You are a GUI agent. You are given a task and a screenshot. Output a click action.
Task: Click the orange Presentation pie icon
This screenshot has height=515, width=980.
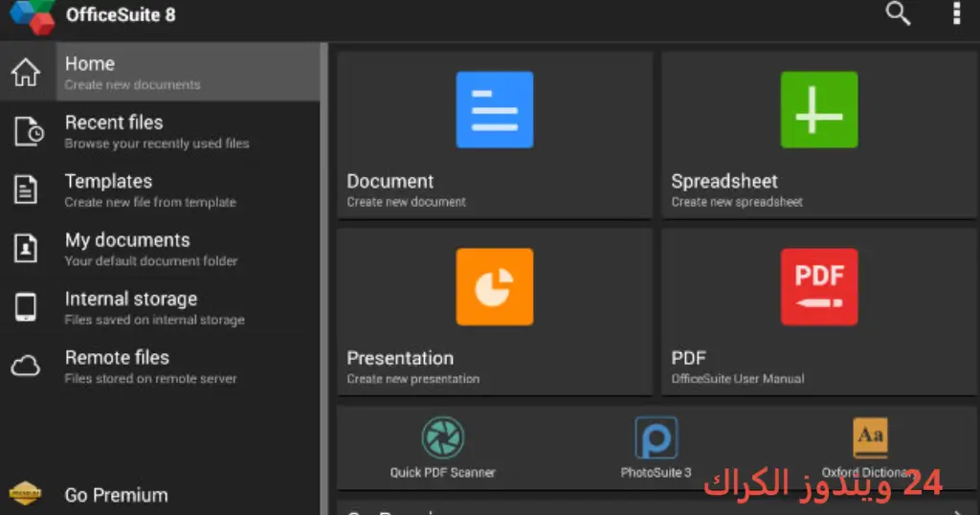pyautogui.click(x=495, y=287)
